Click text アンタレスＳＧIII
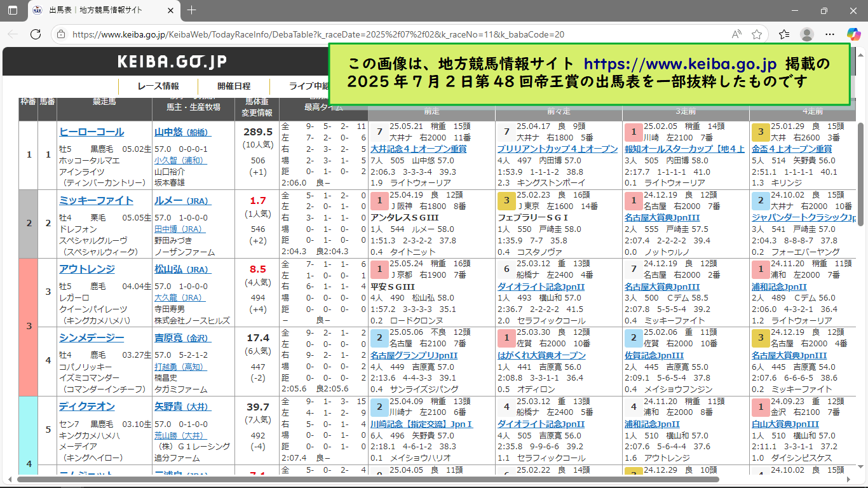 click(404, 218)
